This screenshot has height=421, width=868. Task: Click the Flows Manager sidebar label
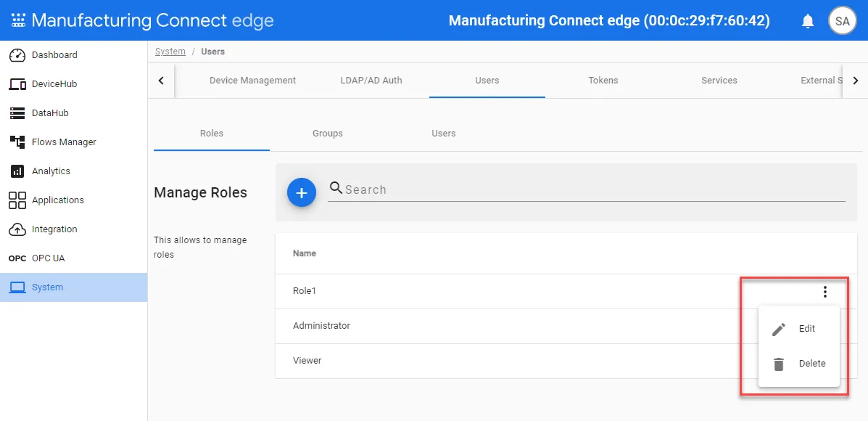(65, 142)
